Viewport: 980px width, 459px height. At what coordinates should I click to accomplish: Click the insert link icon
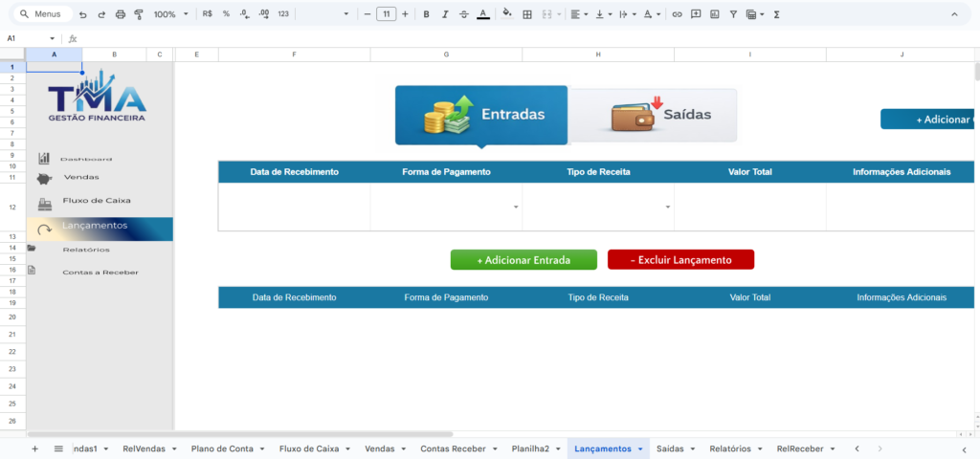coord(678,14)
